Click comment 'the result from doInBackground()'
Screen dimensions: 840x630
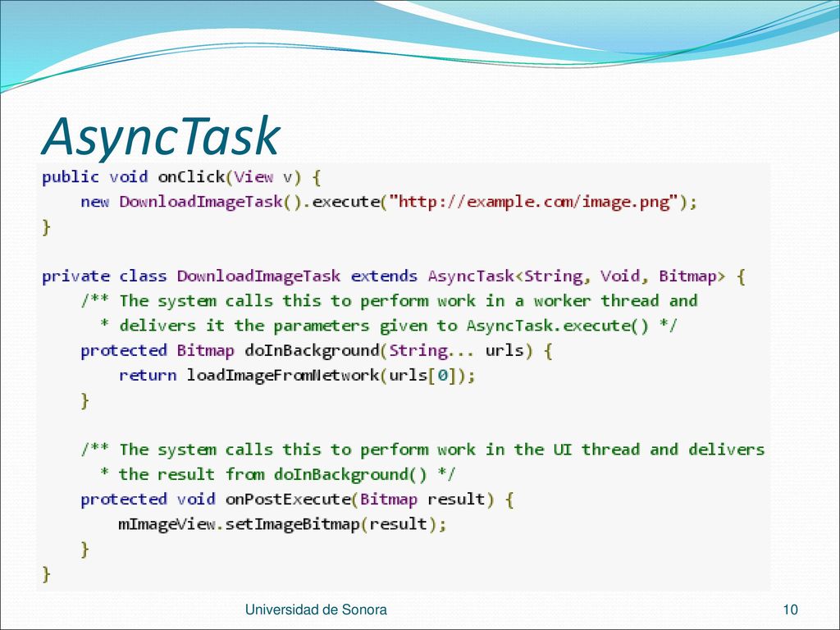[273, 475]
